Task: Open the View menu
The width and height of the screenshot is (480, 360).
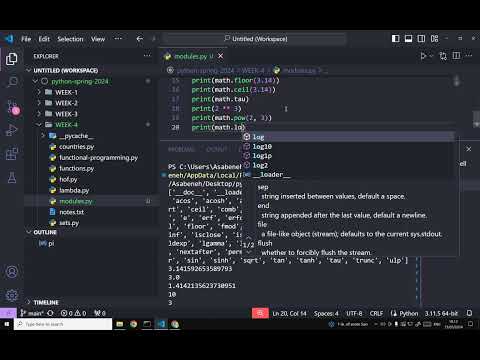Action: point(98,39)
